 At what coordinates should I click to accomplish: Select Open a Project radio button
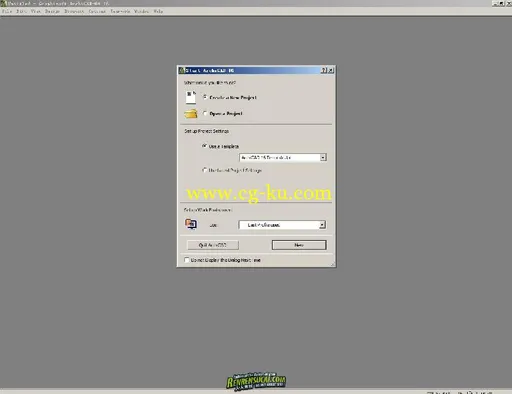205,113
